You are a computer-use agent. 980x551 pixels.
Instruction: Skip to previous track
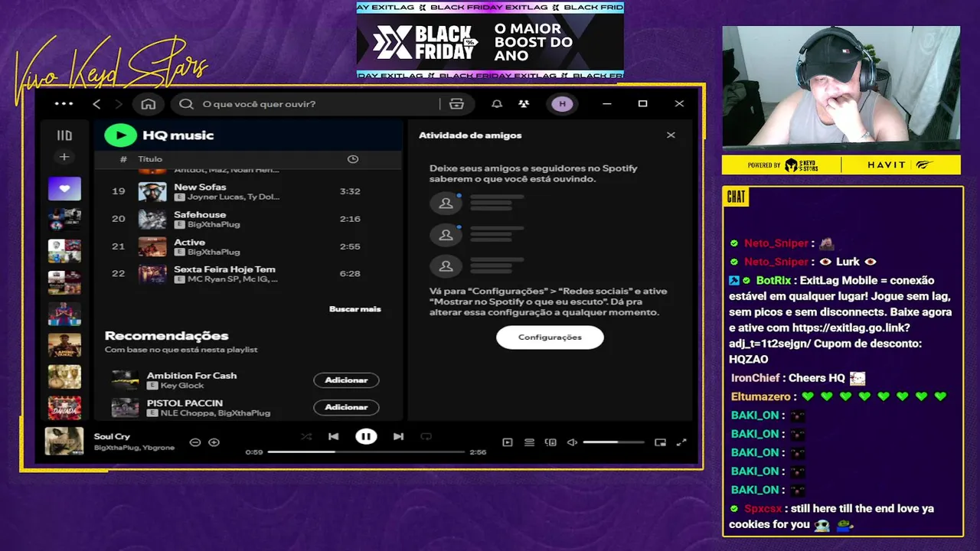(333, 436)
